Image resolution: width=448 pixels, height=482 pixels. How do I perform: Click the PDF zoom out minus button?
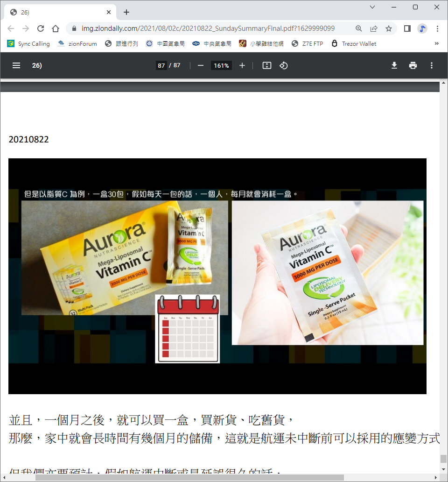click(x=201, y=65)
